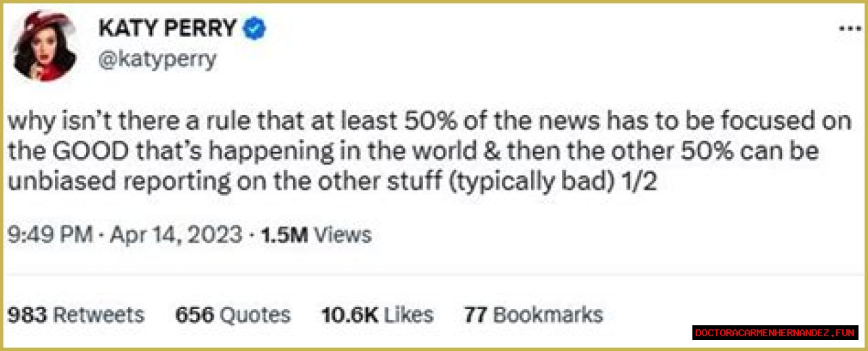Show the 10.6K Likes list
This screenshot has height=351, width=868.
pos(377,314)
